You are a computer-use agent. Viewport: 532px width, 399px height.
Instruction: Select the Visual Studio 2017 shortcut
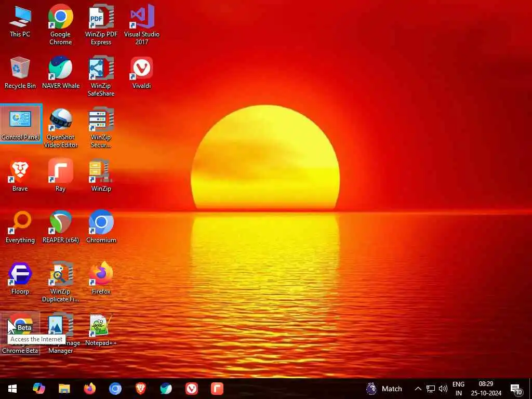click(141, 25)
